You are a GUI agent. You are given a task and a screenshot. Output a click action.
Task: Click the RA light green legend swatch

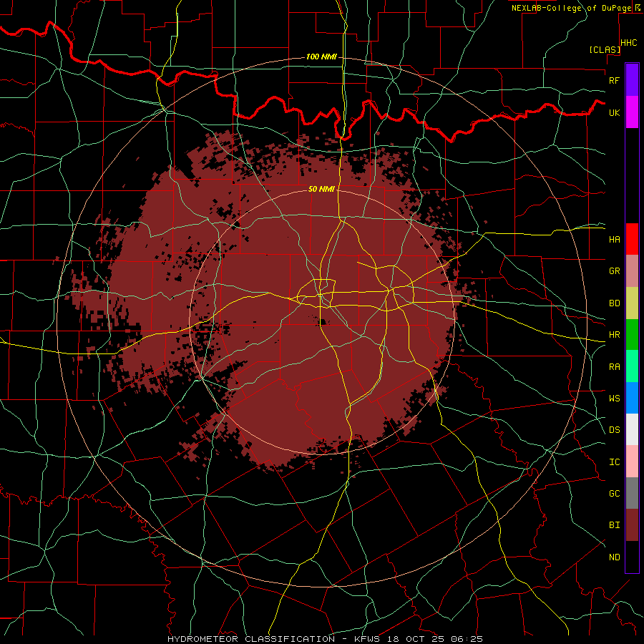click(632, 366)
